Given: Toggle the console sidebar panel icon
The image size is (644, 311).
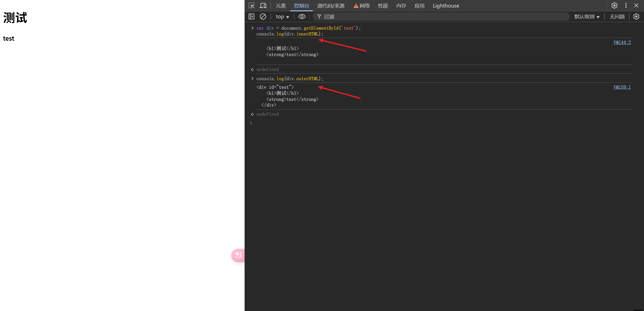Looking at the screenshot, I should (251, 17).
